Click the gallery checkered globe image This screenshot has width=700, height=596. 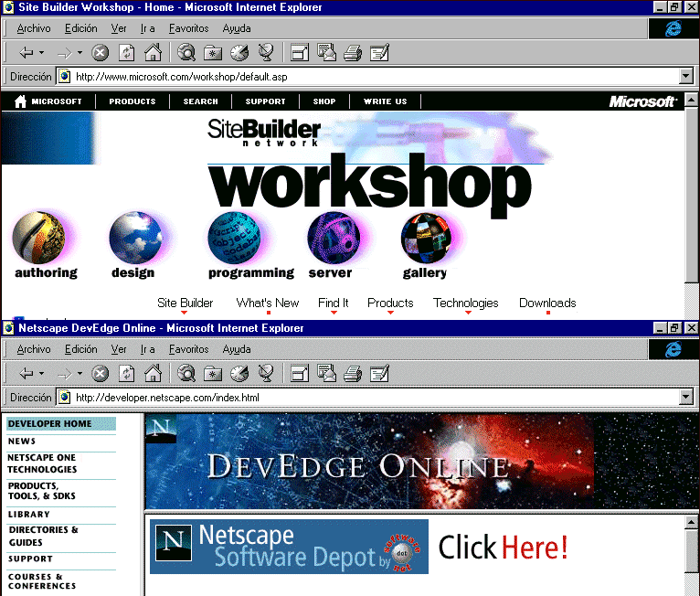coord(427,238)
